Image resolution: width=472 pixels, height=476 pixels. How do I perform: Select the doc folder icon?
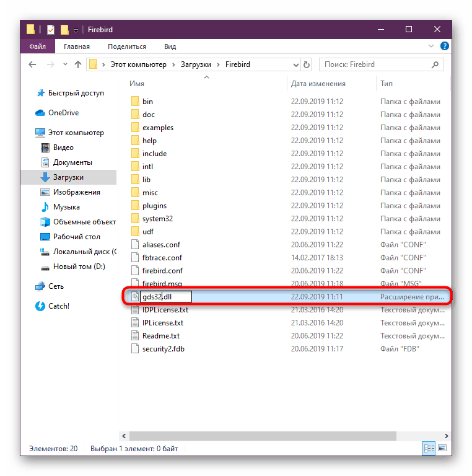[135, 115]
